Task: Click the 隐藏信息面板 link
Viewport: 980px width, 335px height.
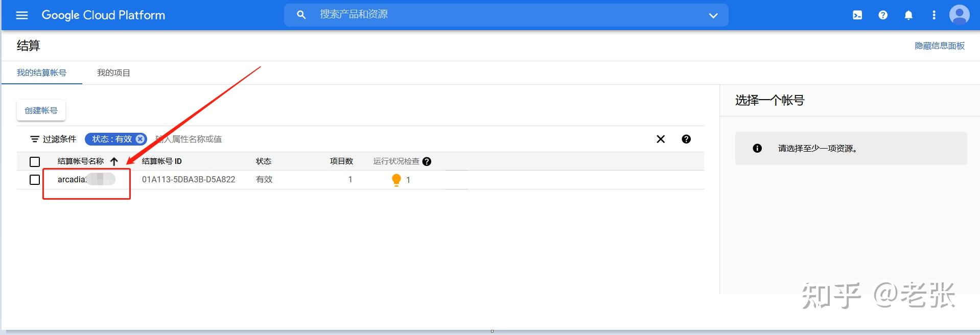Action: point(939,46)
